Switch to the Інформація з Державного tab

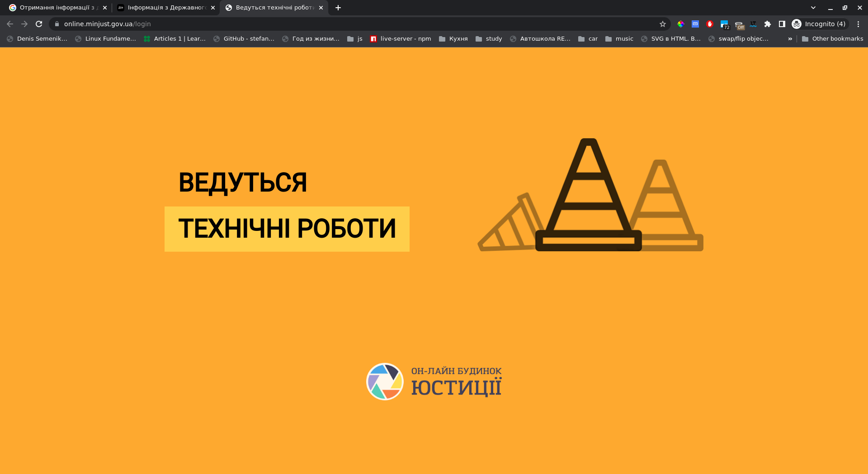pyautogui.click(x=165, y=8)
